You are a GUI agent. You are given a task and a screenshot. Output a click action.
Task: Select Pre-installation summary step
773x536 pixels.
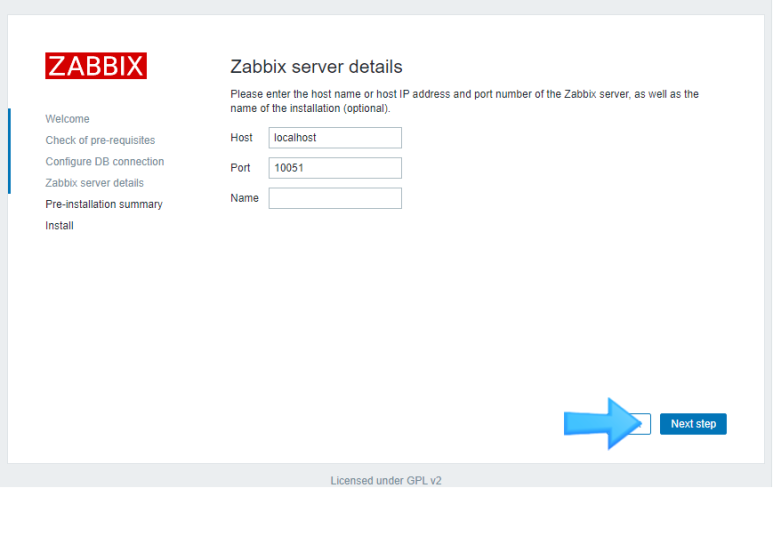[x=104, y=204]
